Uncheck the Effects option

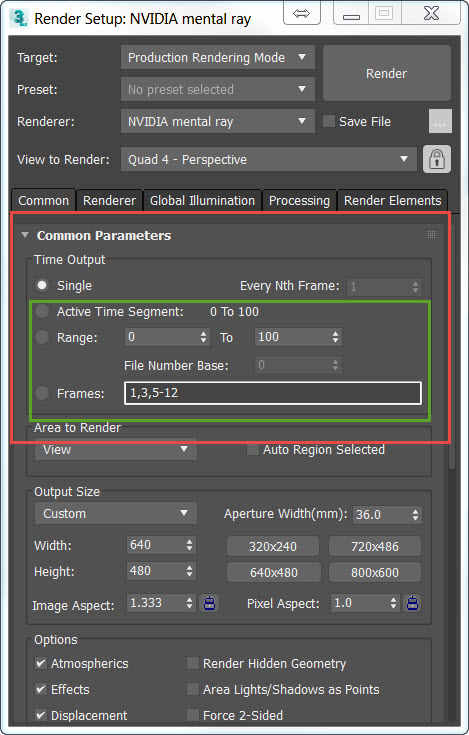pos(41,689)
